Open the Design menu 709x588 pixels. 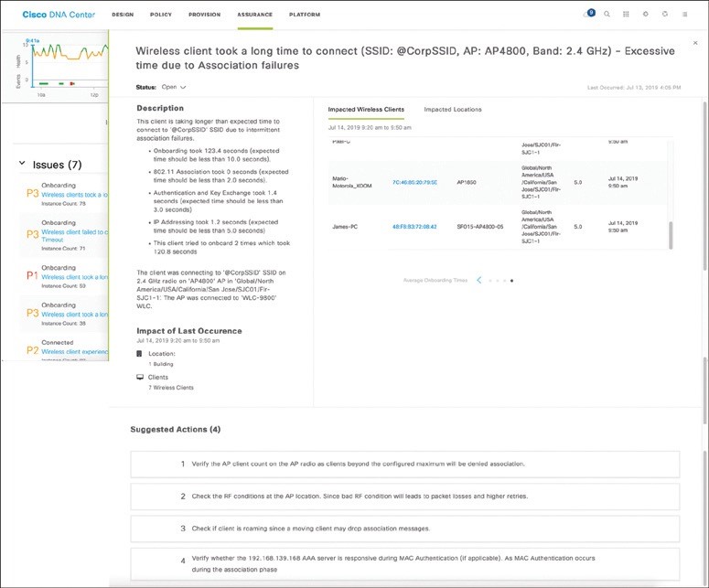tap(123, 15)
